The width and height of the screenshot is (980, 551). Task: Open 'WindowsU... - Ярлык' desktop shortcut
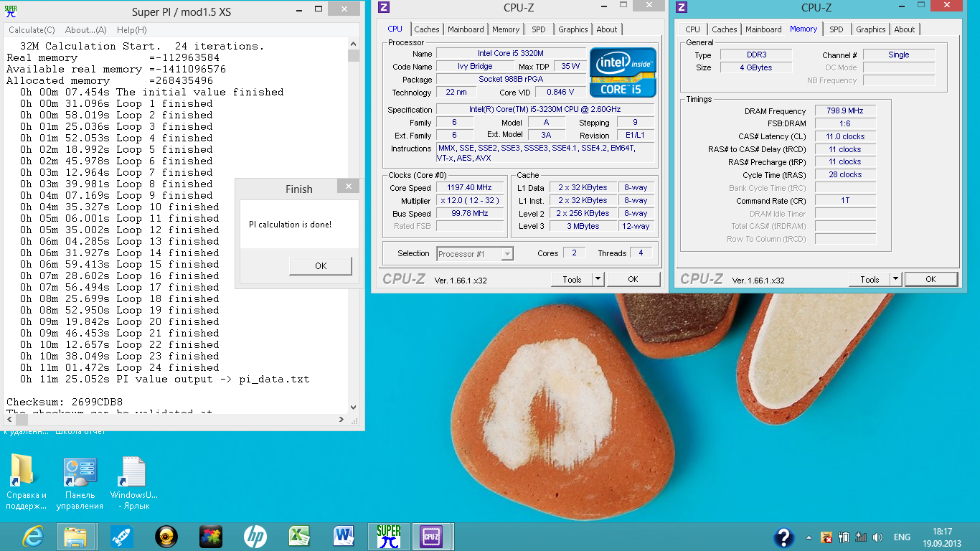[133, 482]
